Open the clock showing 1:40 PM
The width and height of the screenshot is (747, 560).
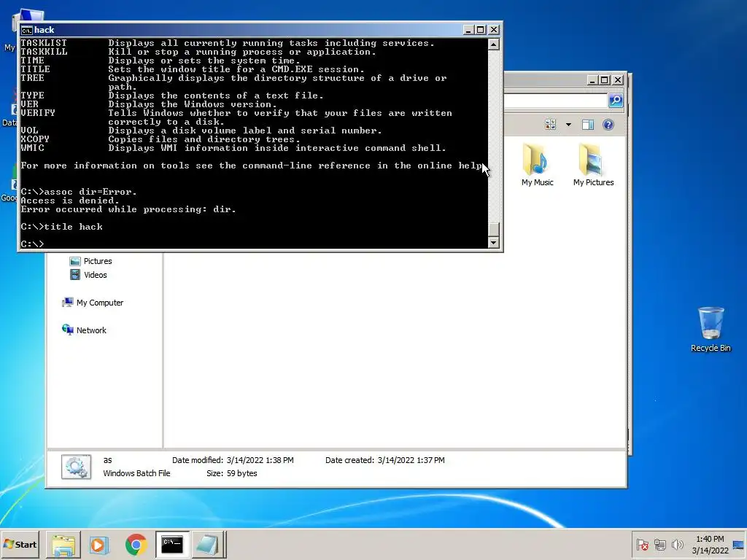710,544
